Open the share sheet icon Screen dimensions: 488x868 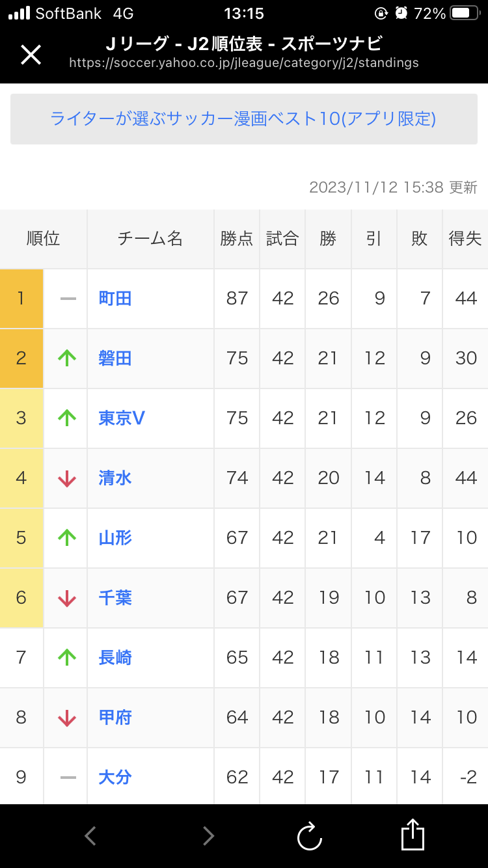click(x=413, y=834)
